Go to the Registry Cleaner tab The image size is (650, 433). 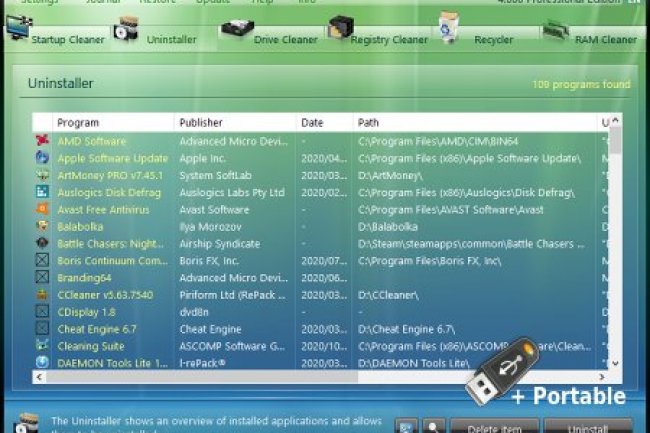(378, 32)
